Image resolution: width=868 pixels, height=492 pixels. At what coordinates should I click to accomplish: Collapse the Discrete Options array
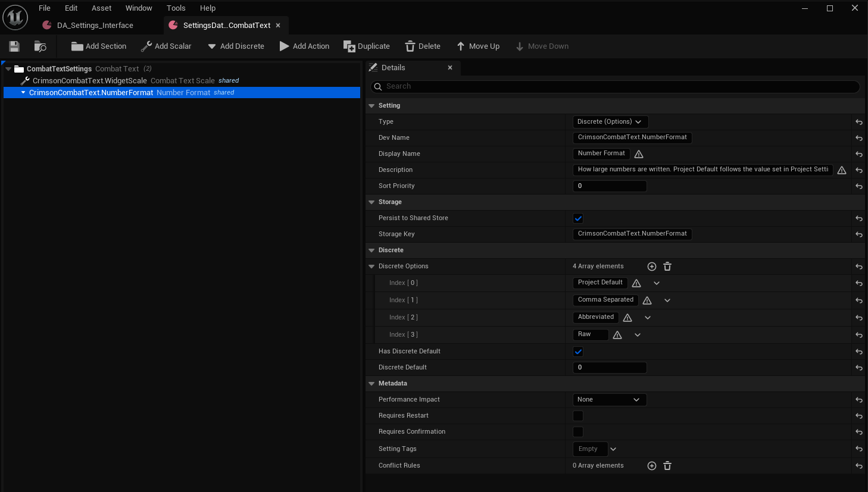[x=371, y=267]
